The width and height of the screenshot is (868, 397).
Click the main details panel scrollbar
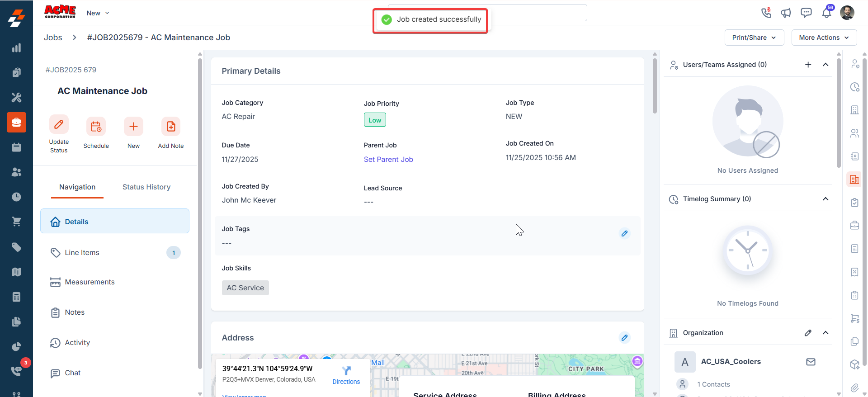click(x=655, y=86)
